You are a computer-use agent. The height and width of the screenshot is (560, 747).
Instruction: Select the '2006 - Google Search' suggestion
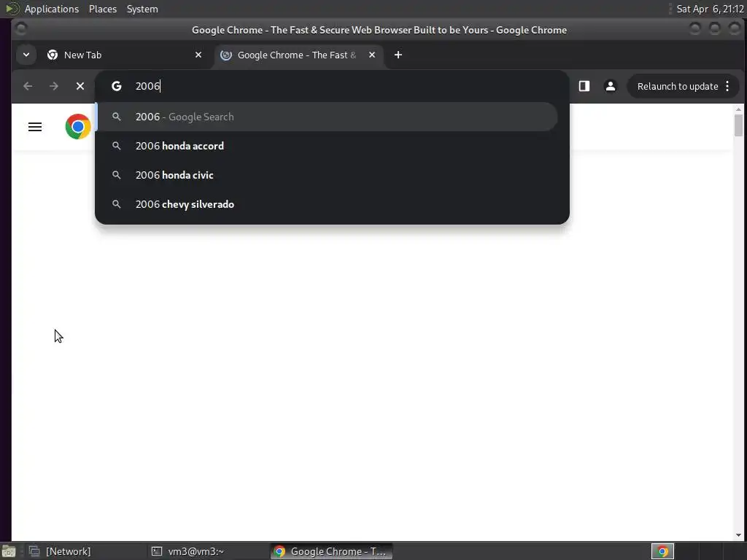coord(327,117)
